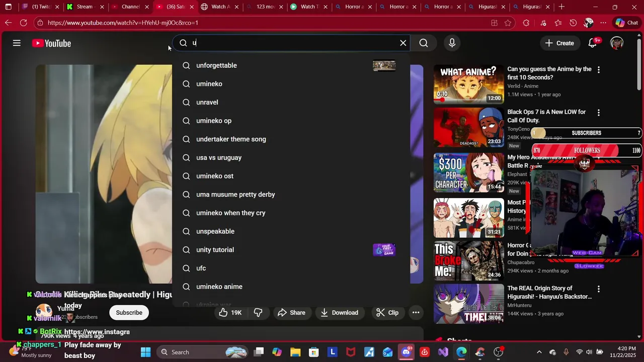Download the video
Viewport: 644px width, 362px height.
(339, 313)
